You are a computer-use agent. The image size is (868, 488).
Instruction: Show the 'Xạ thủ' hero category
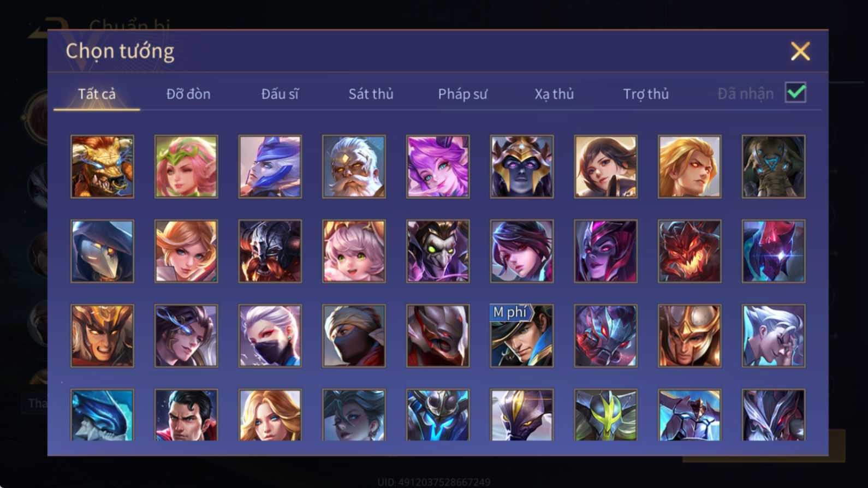(x=554, y=94)
